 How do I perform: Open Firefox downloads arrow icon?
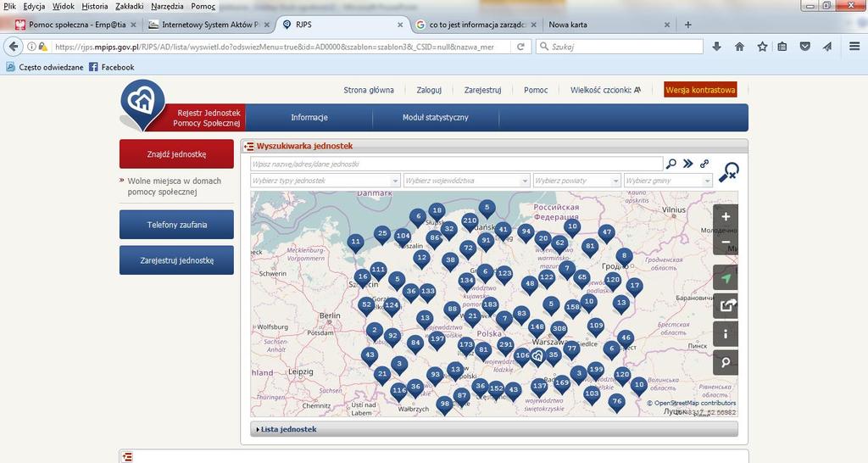716,47
